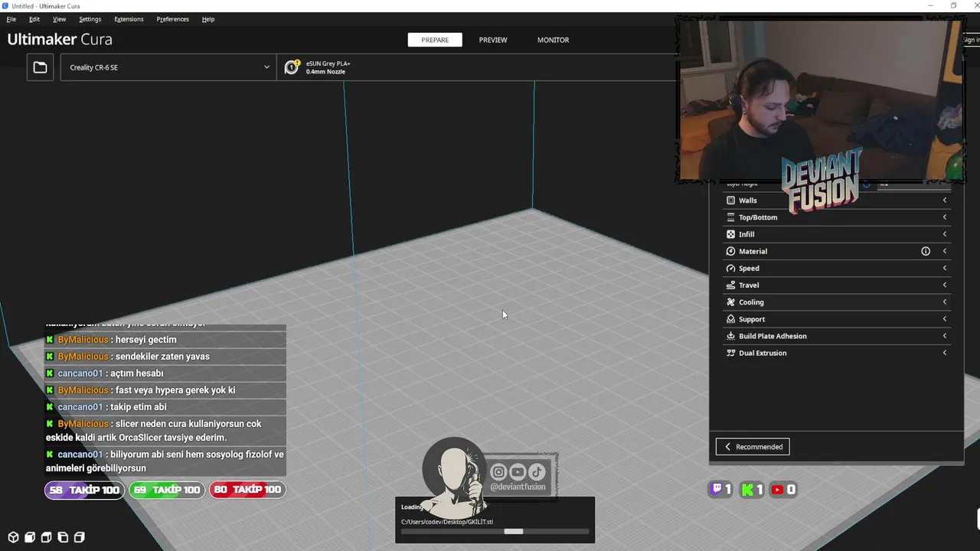980x551 pixels.
Task: Click the Speed label text
Action: [x=749, y=268]
